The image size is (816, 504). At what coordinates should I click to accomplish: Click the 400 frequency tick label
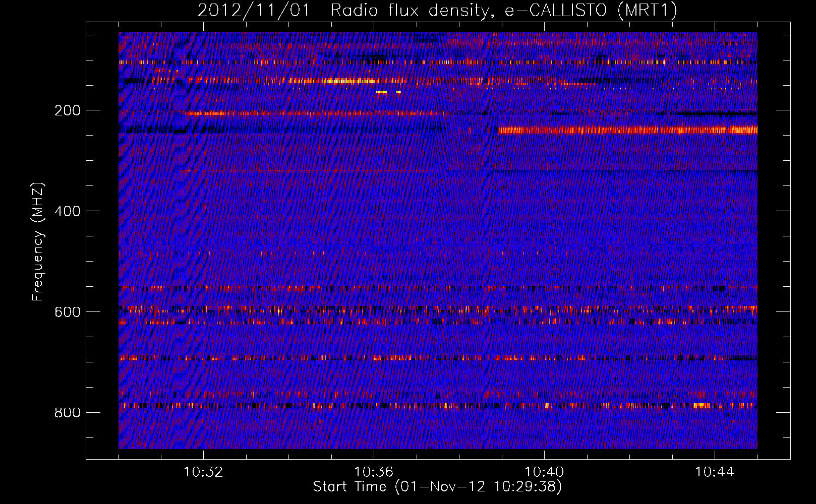pyautogui.click(x=67, y=211)
